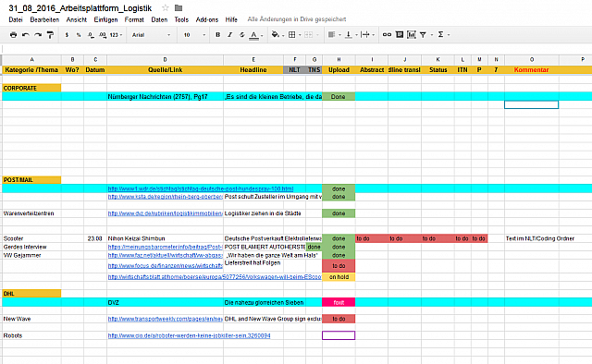Increase decimal places
The width and height of the screenshot is (592, 364).
click(x=103, y=35)
